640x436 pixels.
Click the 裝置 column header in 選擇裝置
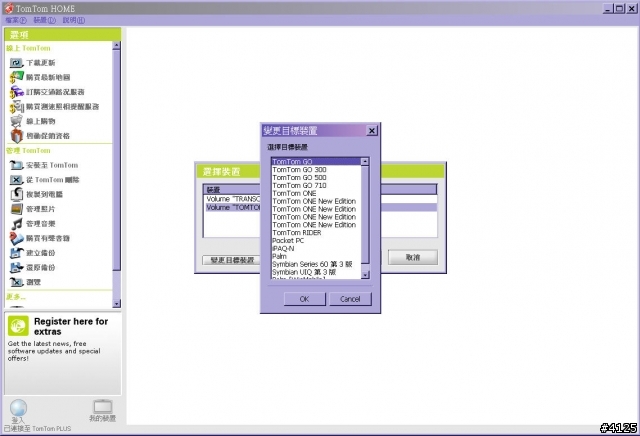(232, 189)
